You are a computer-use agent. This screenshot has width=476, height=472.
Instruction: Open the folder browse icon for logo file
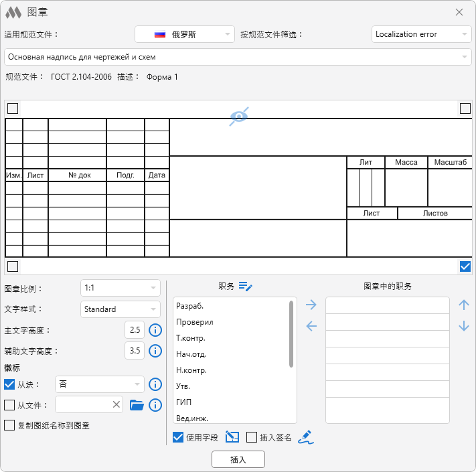tap(137, 404)
